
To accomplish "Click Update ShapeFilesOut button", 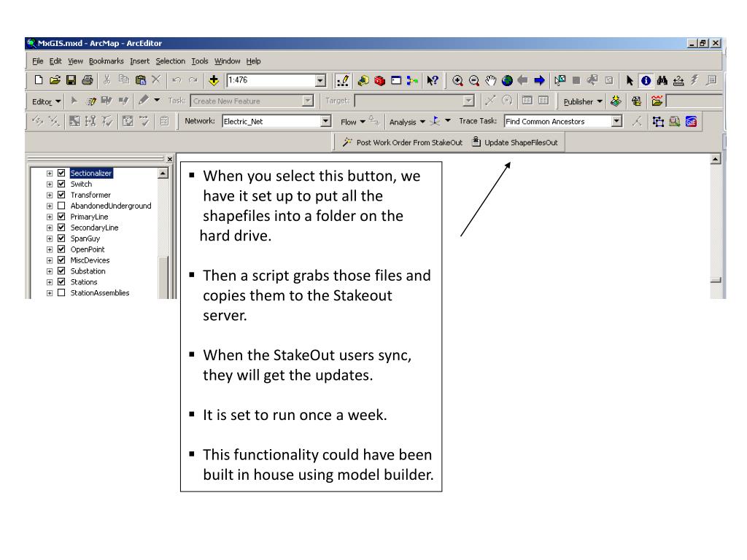I will 515,142.
